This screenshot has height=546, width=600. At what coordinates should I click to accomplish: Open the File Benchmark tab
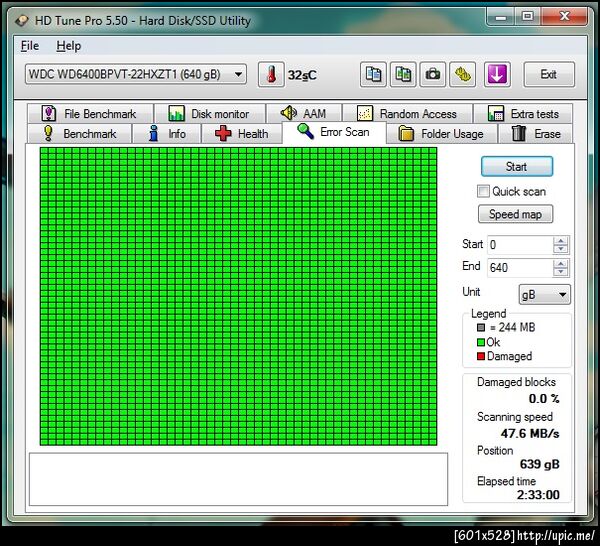90,114
